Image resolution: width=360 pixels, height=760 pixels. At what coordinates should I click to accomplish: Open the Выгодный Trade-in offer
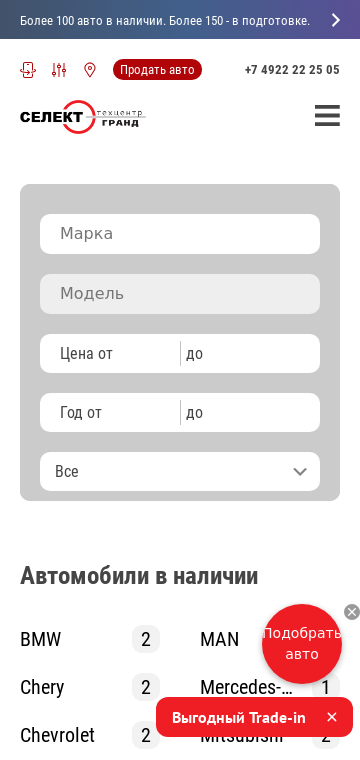[239, 717]
